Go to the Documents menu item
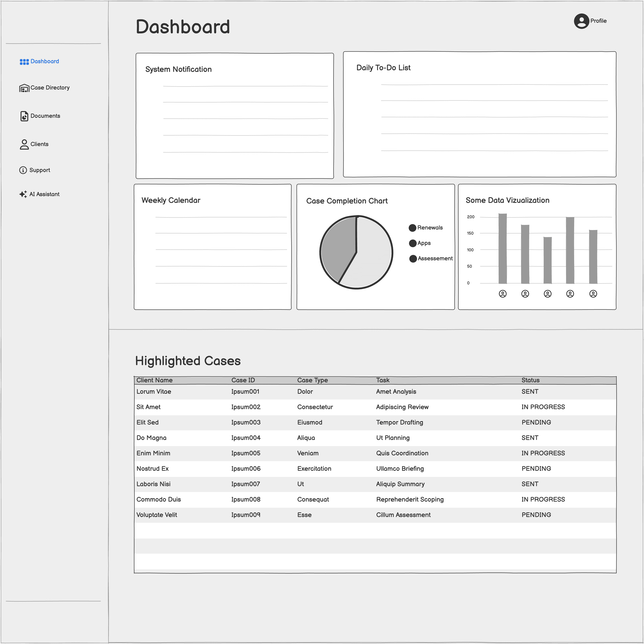Image resolution: width=644 pixels, height=644 pixels. tap(45, 116)
